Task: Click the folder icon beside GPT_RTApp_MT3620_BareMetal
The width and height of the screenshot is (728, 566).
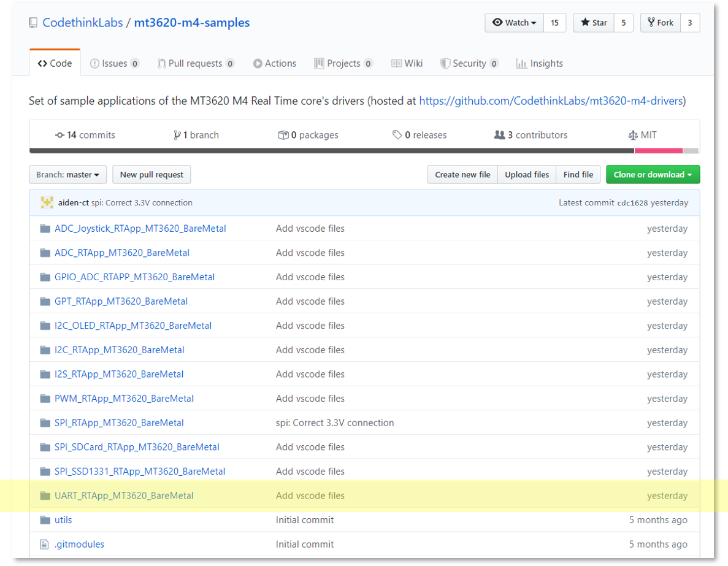Action: [x=45, y=301]
